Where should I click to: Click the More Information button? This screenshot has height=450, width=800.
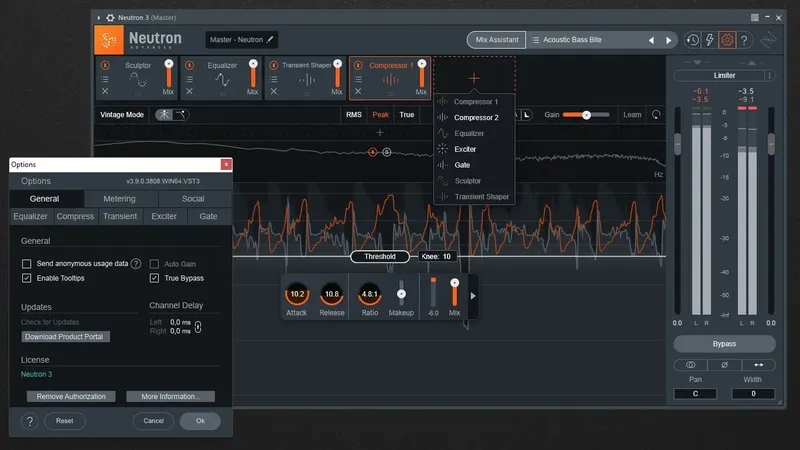point(170,396)
